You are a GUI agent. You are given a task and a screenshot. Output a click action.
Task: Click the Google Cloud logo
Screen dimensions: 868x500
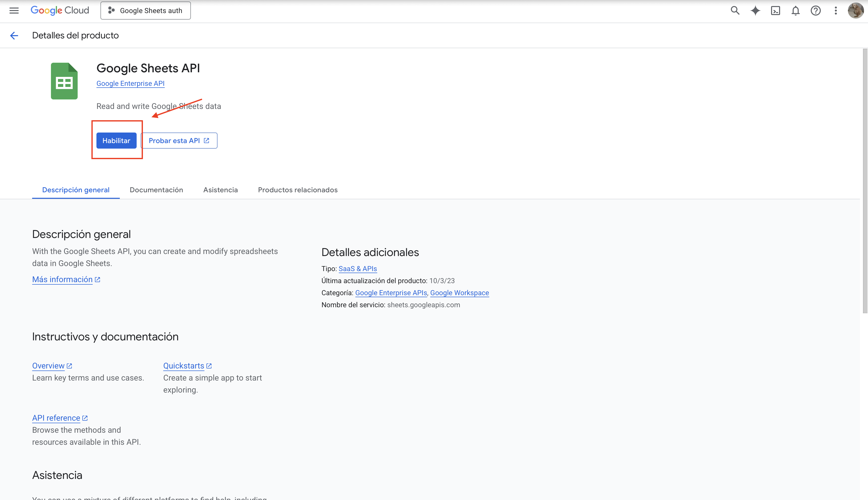pos(60,11)
